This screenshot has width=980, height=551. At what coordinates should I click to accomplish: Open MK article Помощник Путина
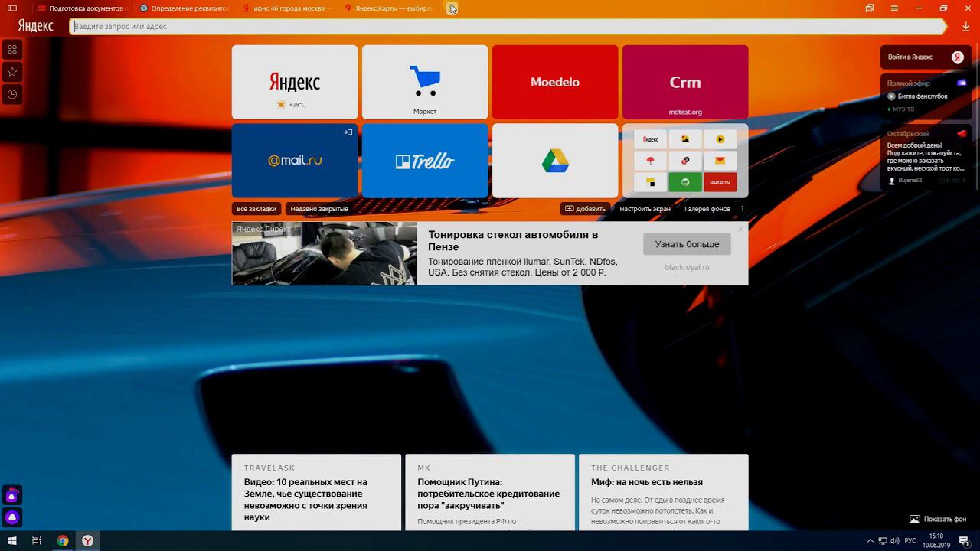(x=490, y=492)
